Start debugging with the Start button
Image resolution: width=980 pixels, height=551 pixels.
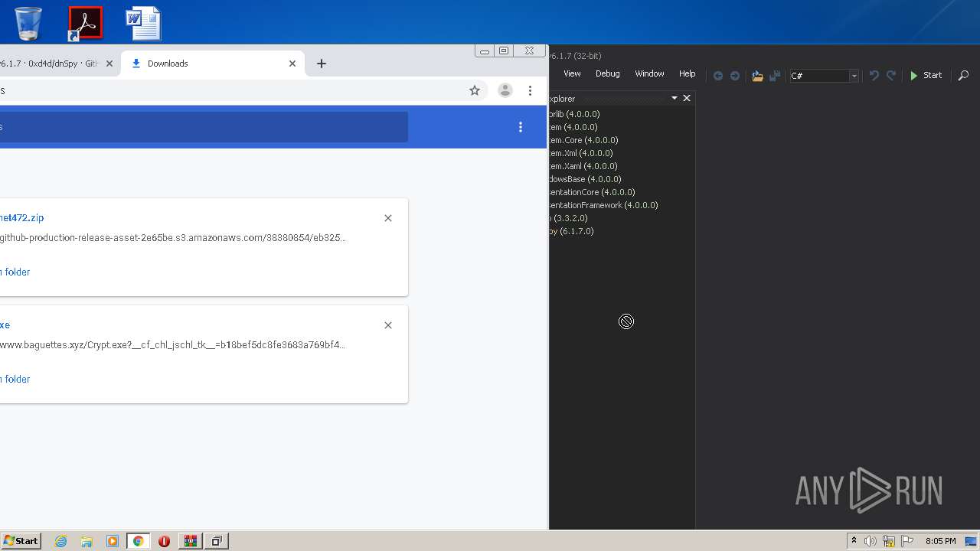click(x=926, y=76)
